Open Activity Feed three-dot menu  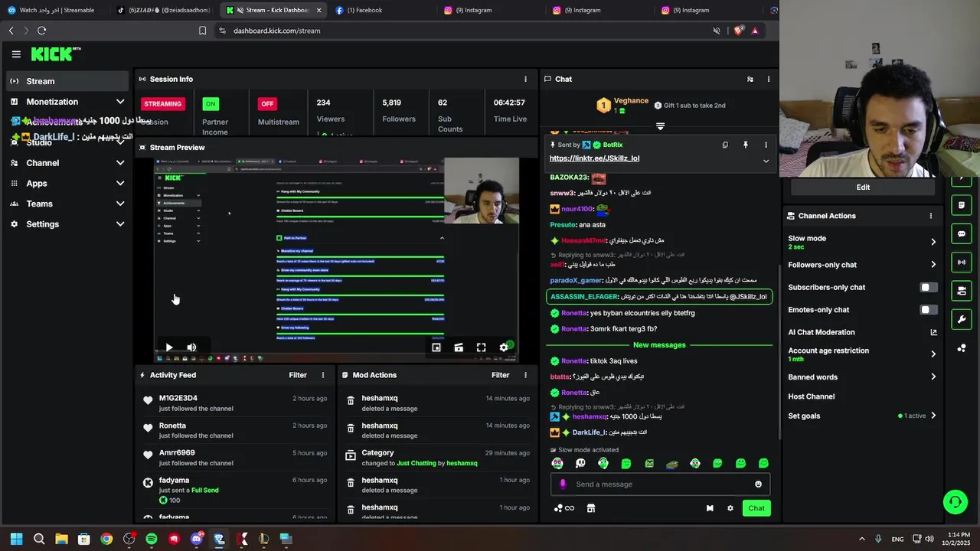[x=323, y=375]
